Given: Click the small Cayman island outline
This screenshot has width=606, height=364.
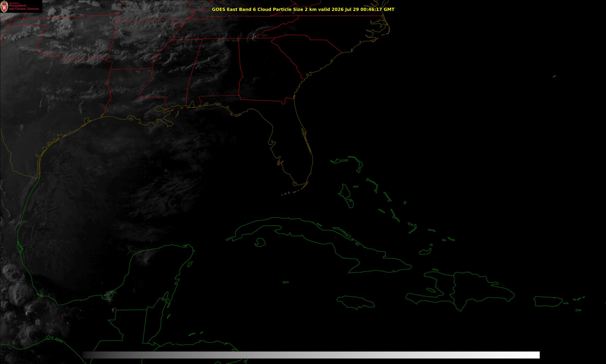Looking at the screenshot, I should (286, 282).
